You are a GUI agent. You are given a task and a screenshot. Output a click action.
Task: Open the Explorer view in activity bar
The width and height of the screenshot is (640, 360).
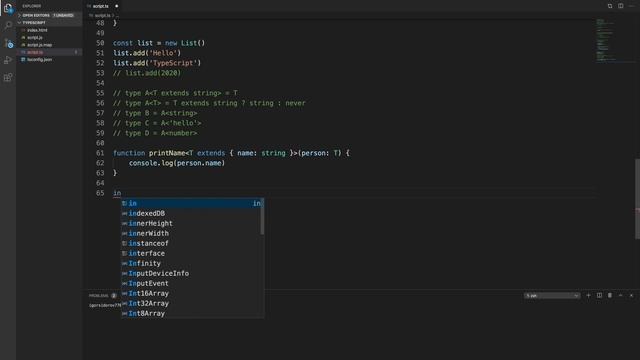tap(8, 8)
